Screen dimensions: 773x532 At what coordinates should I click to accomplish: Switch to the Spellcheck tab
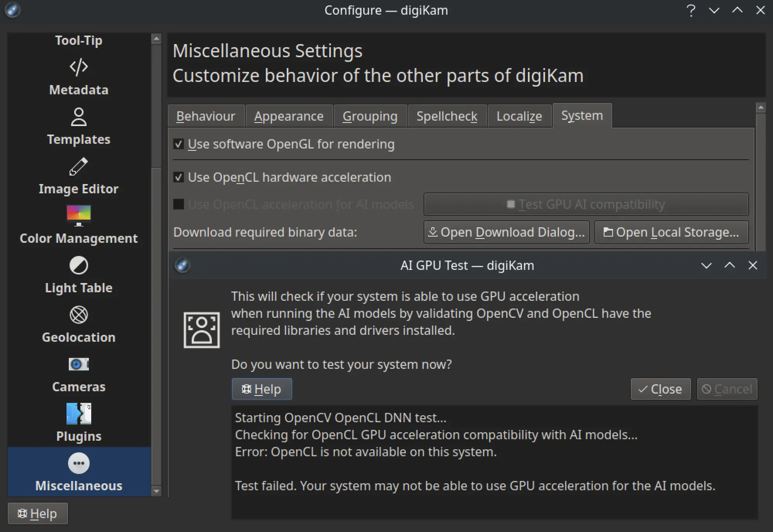tap(447, 116)
